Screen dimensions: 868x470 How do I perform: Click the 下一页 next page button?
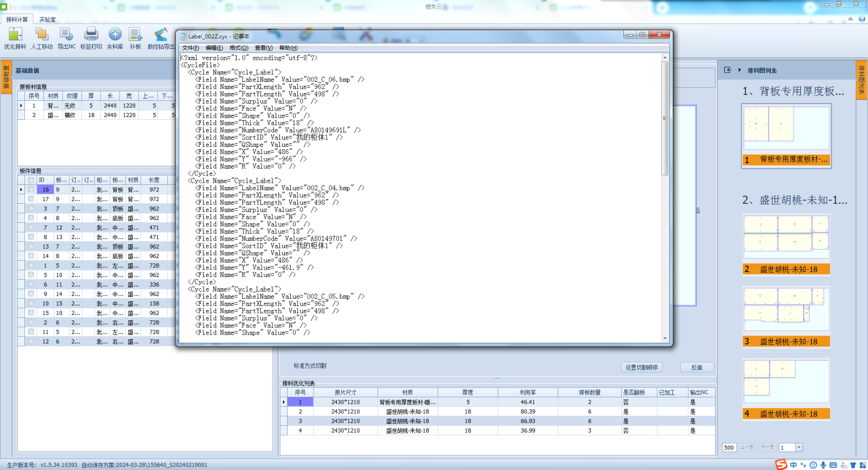(x=768, y=447)
